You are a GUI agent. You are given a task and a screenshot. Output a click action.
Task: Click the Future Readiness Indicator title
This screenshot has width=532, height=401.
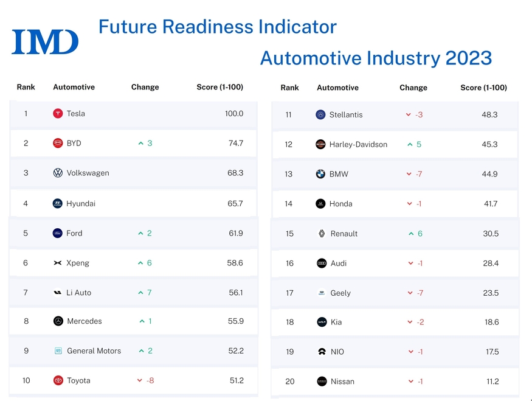217,27
